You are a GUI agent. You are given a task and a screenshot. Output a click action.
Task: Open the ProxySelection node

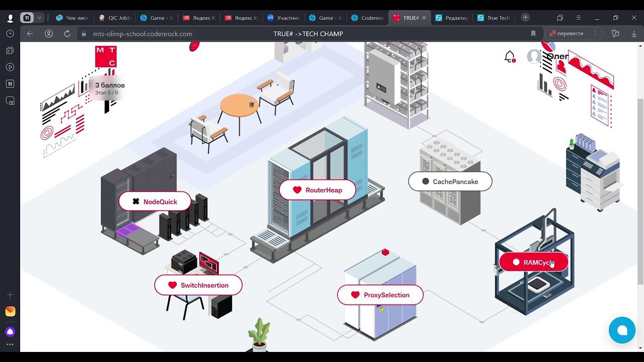pyautogui.click(x=380, y=295)
